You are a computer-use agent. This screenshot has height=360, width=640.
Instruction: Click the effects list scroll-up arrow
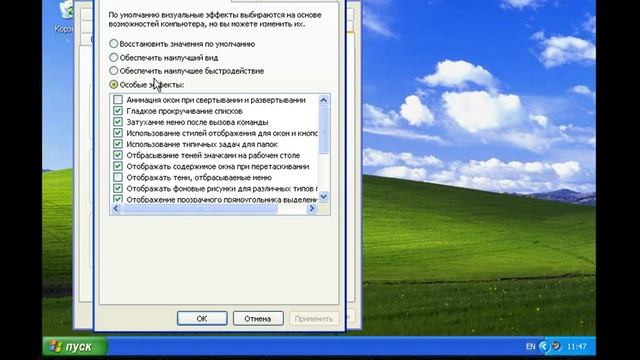[324, 100]
